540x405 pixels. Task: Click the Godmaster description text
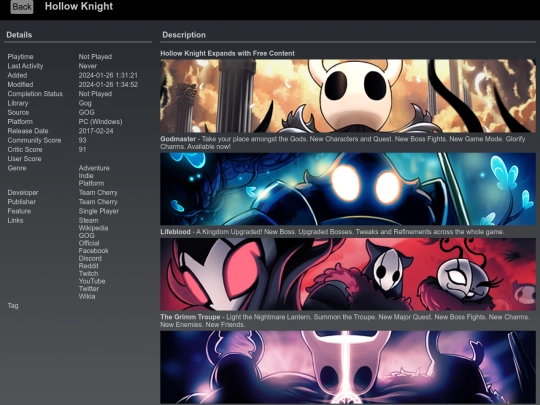343,143
